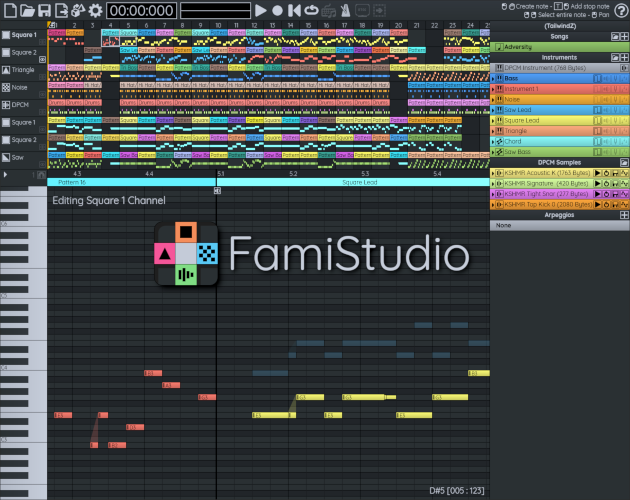Mute the DPCM channel via its icon
The image size is (630, 500).
pos(6,105)
